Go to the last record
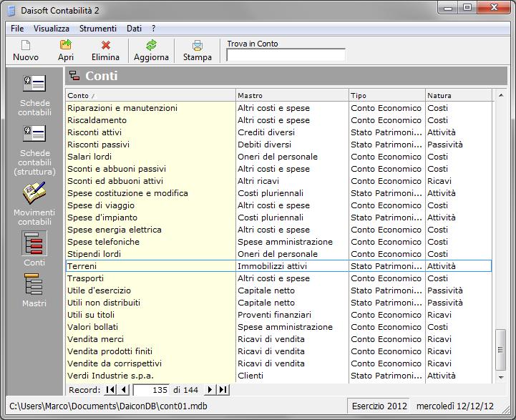This screenshot has width=516, height=420. tap(223, 390)
